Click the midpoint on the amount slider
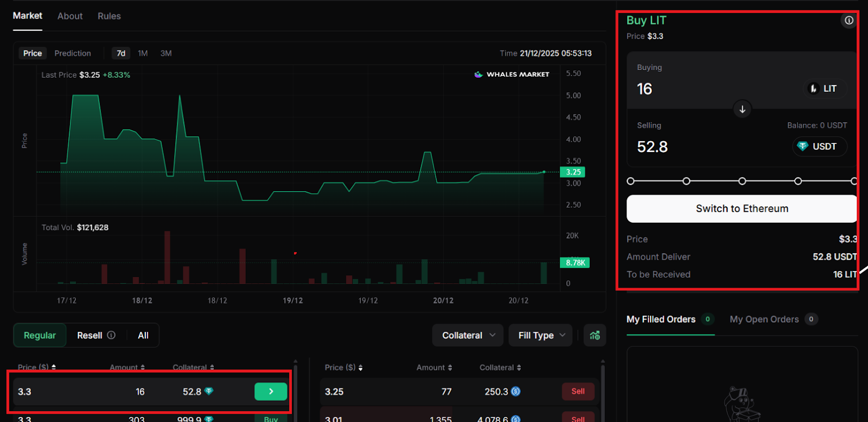The height and width of the screenshot is (422, 868). (x=742, y=181)
